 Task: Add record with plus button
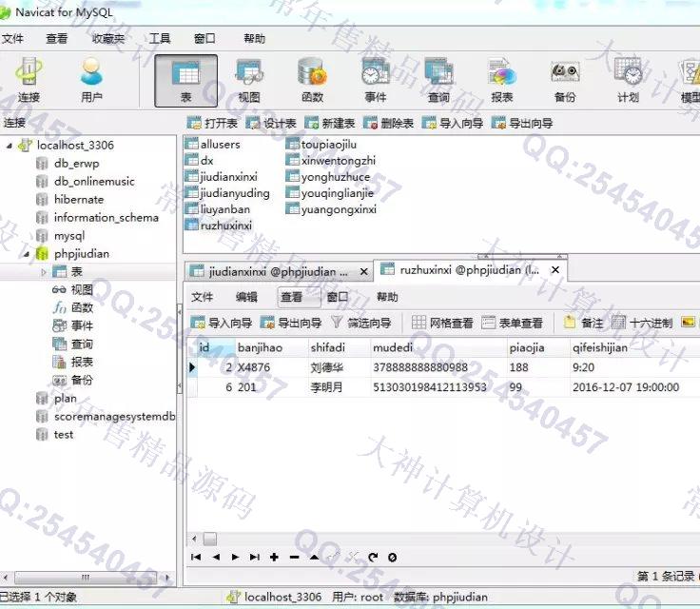[274, 557]
